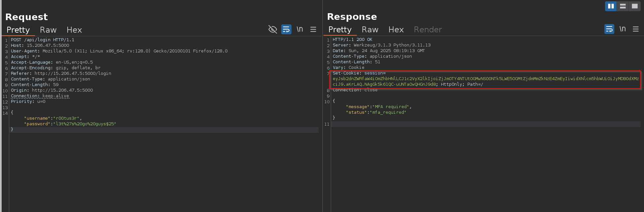Click the highlighted session cookie value
The width and height of the screenshot is (644, 212).
coord(485,79)
